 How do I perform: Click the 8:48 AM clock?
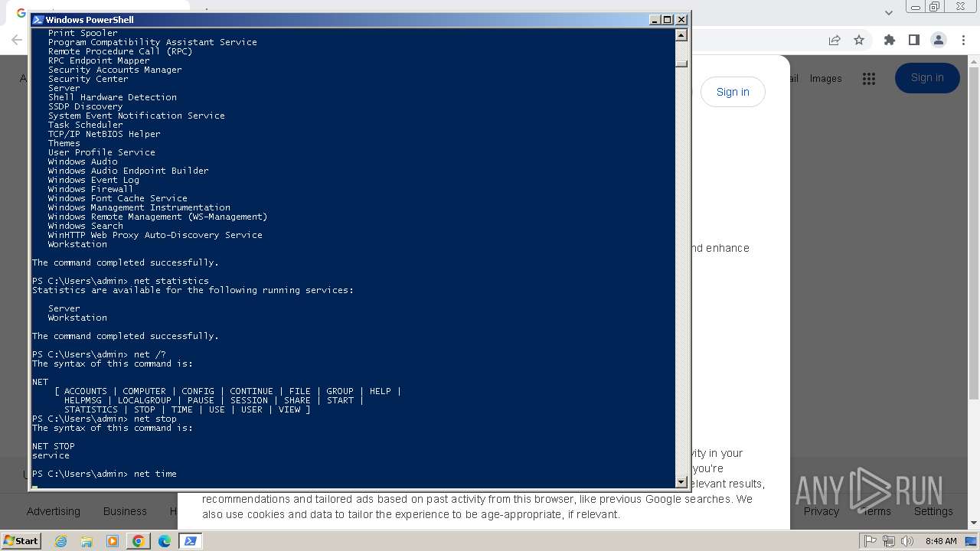[x=940, y=541]
